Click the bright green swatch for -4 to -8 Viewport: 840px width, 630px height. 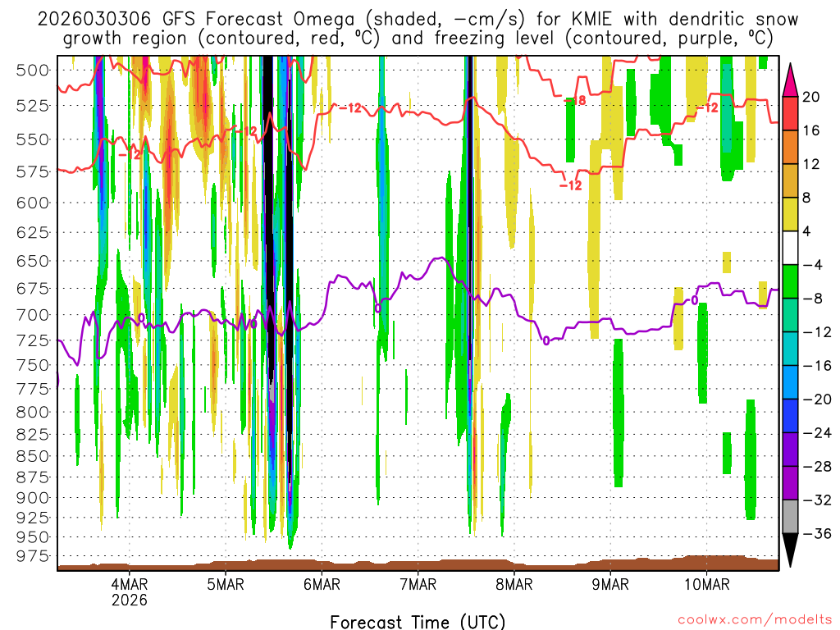click(790, 282)
